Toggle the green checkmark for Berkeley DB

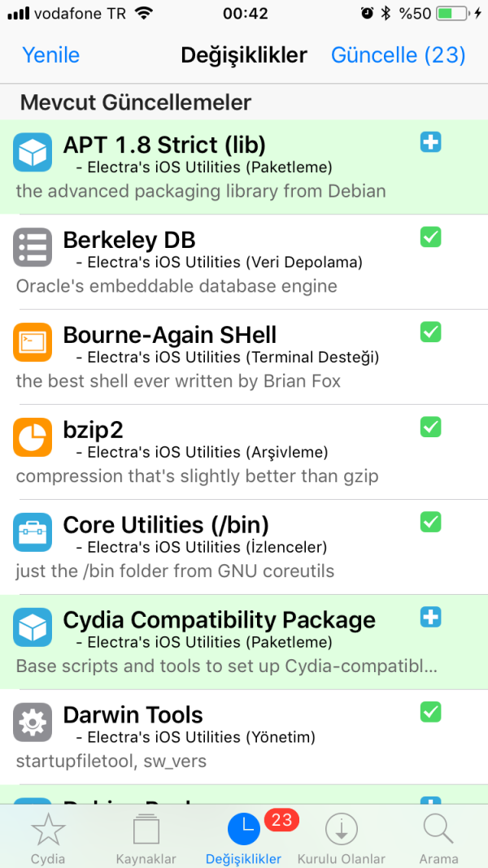tap(430, 237)
